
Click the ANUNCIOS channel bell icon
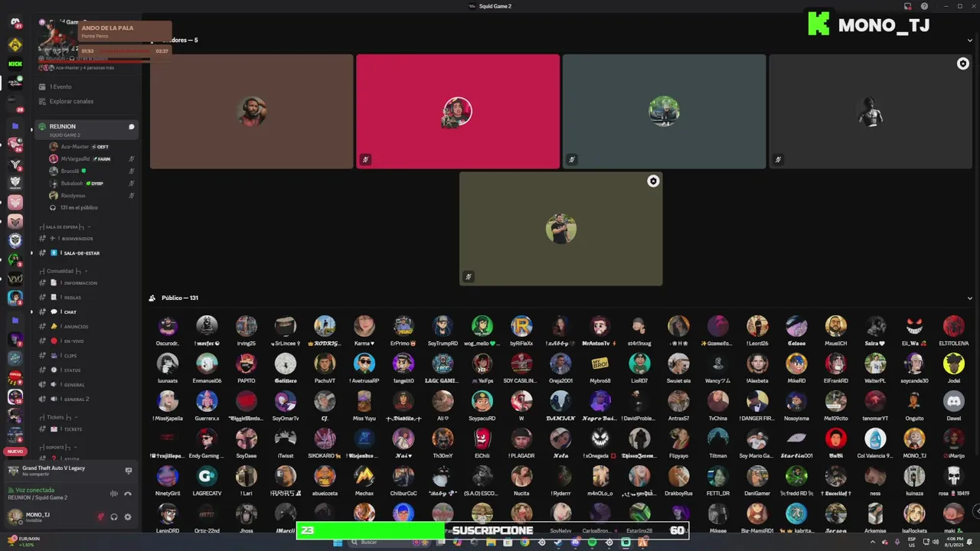tap(54, 327)
